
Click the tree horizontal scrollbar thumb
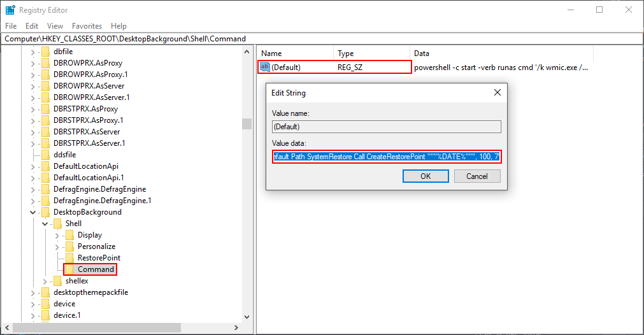click(97, 327)
